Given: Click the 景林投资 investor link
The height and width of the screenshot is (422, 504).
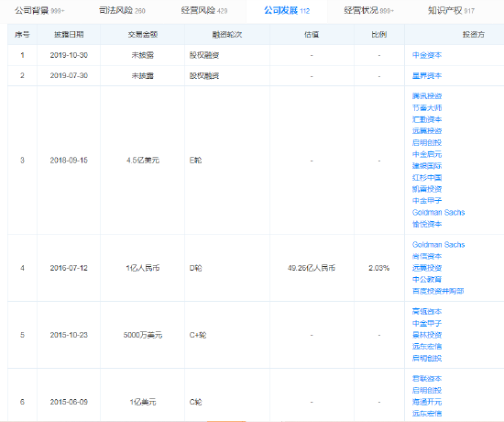Looking at the screenshot, I should [x=427, y=335].
